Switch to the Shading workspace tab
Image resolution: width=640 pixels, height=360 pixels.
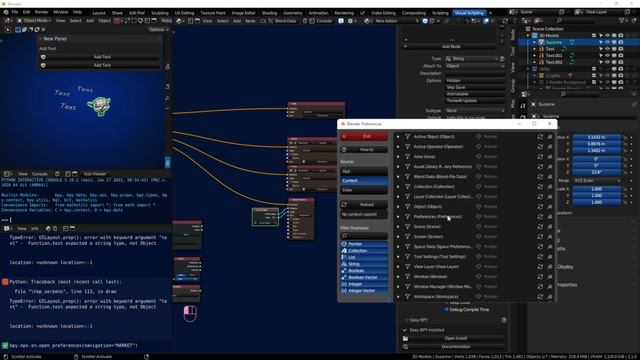[269, 13]
